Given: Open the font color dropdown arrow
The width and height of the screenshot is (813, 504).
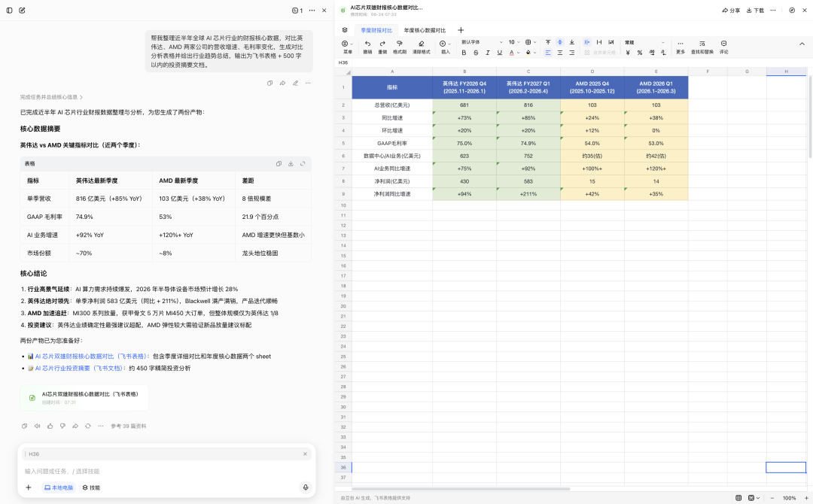Looking at the screenshot, I should click(x=518, y=53).
